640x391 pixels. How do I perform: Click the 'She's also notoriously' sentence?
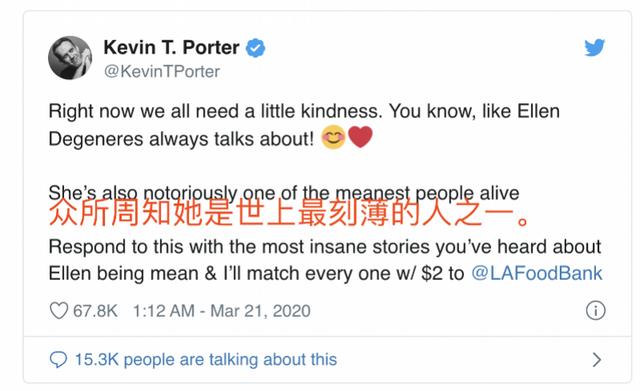pyautogui.click(x=284, y=193)
